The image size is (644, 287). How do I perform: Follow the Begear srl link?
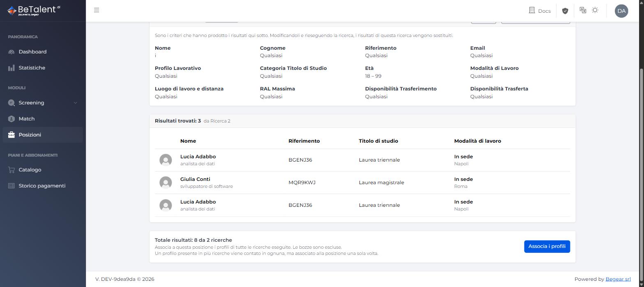pyautogui.click(x=618, y=279)
